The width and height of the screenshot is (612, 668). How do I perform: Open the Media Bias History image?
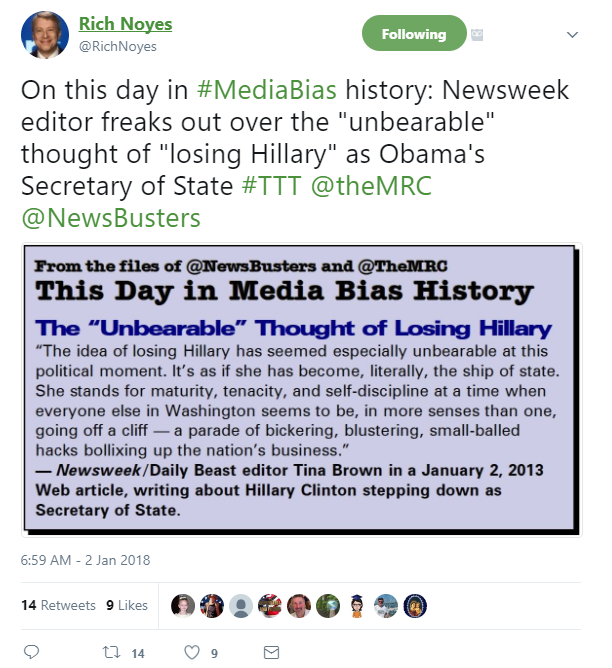pyautogui.click(x=302, y=389)
